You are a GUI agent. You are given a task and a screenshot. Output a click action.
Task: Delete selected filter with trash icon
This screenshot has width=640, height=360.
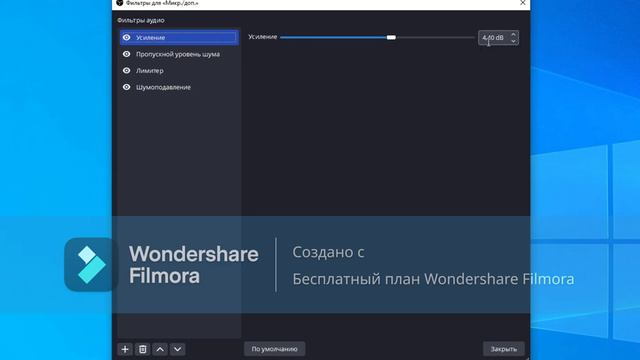(x=142, y=349)
